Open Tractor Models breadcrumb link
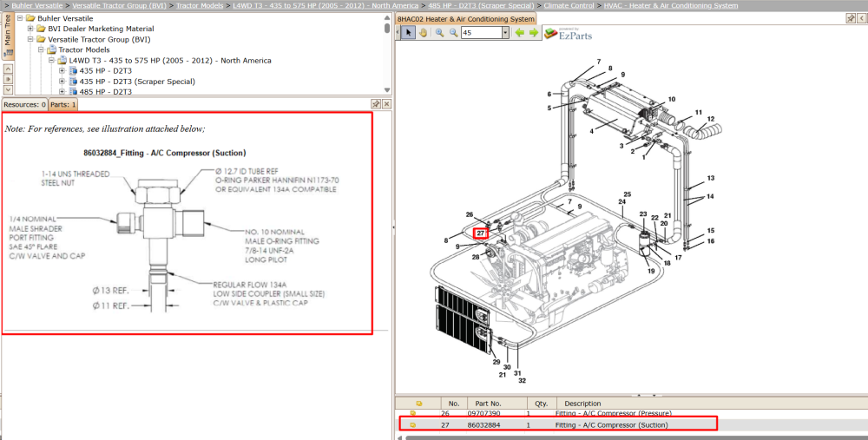Image resolution: width=868 pixels, height=440 pixels. point(200,5)
